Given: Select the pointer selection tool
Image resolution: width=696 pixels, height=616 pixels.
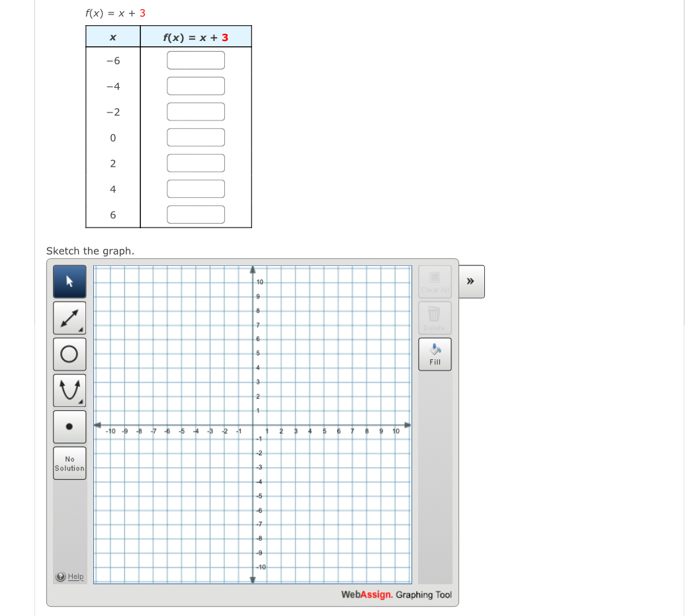Looking at the screenshot, I should [x=69, y=281].
